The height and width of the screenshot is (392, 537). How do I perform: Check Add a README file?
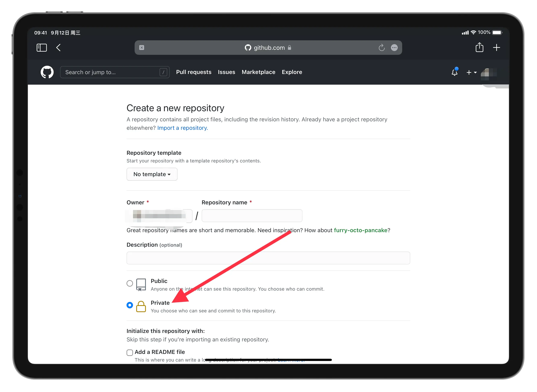[130, 353]
